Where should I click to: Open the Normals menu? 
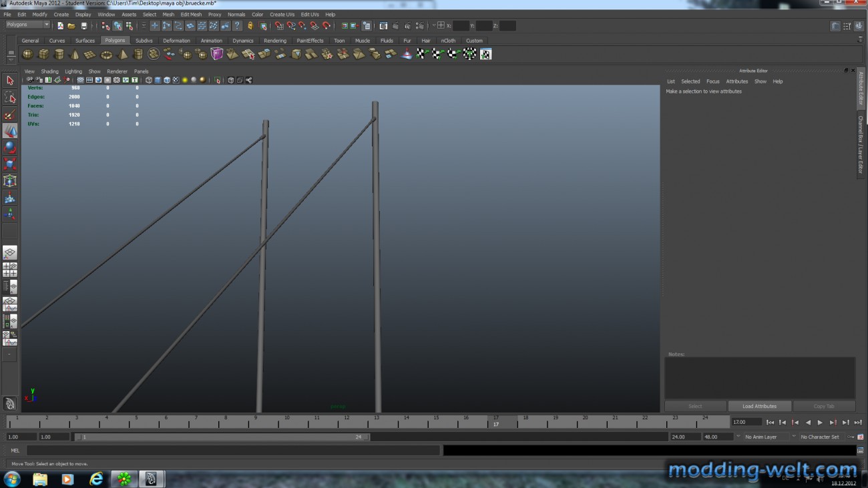[236, 14]
